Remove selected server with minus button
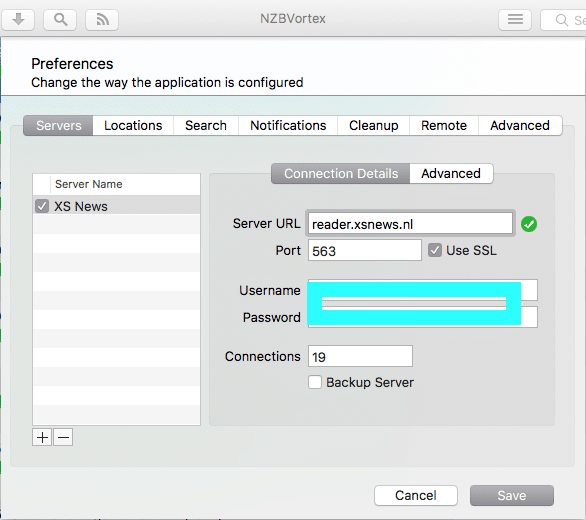Image resolution: width=586 pixels, height=520 pixels. pyautogui.click(x=63, y=437)
